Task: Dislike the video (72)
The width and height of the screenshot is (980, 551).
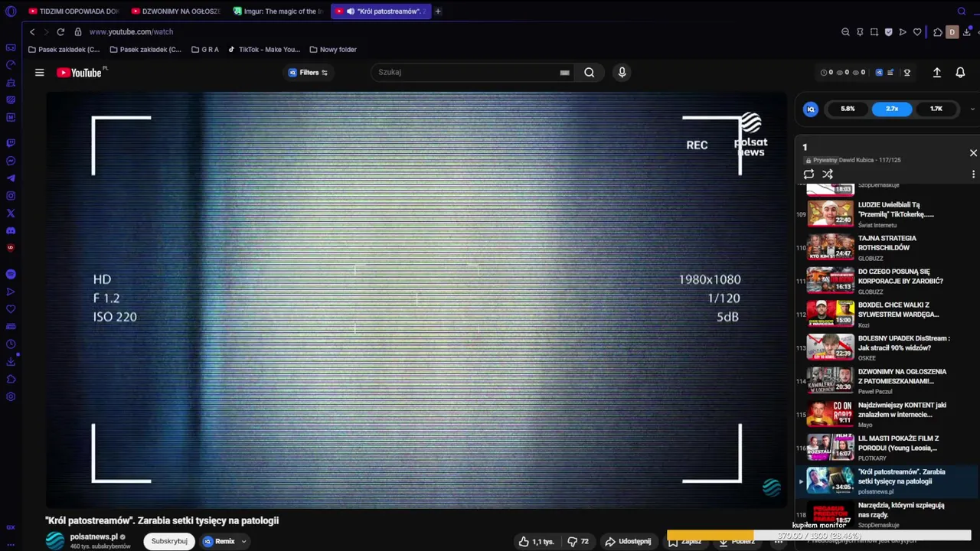Action: (578, 541)
